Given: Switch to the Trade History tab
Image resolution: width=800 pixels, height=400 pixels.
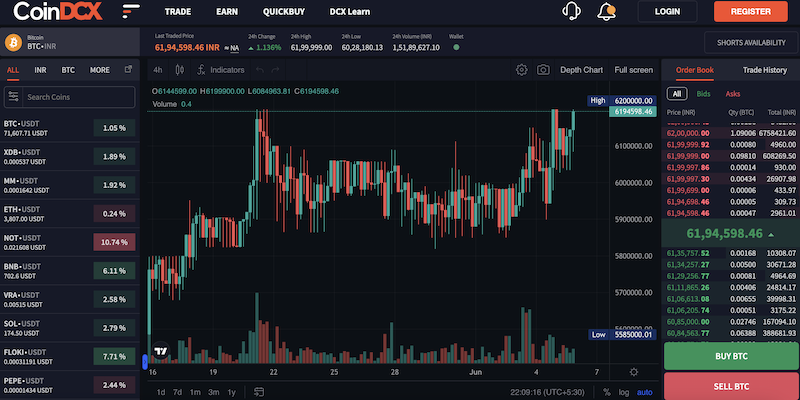Looking at the screenshot, I should (764, 70).
